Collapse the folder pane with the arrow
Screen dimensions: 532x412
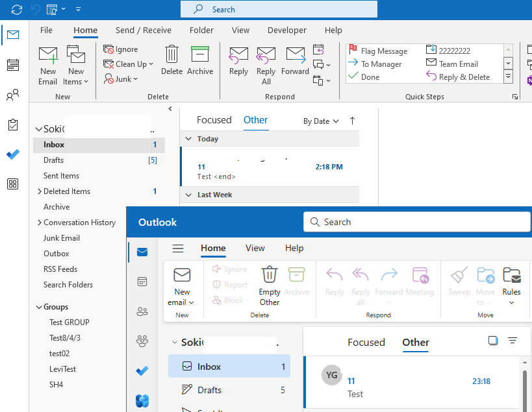click(170, 109)
